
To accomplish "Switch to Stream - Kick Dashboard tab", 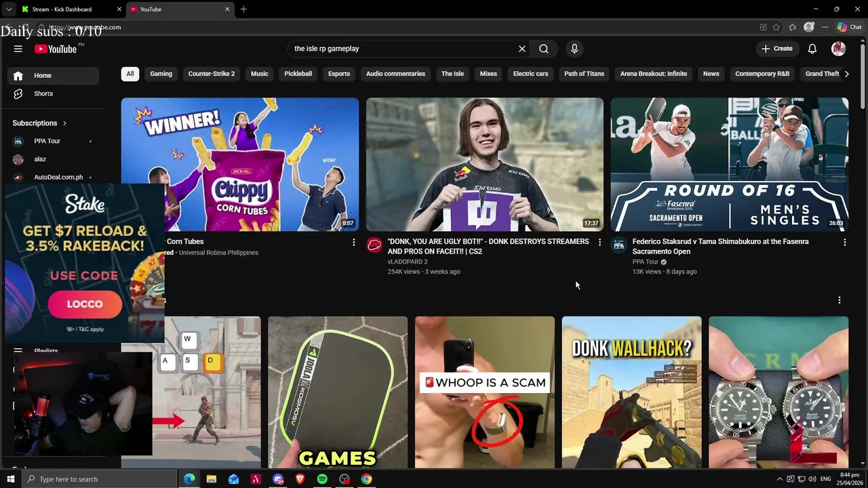I will pyautogui.click(x=71, y=9).
